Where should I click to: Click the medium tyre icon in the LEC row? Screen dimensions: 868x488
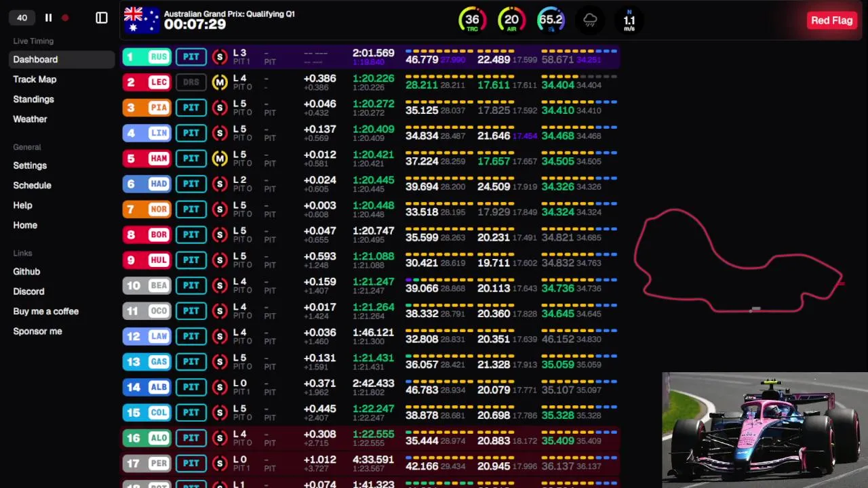219,82
